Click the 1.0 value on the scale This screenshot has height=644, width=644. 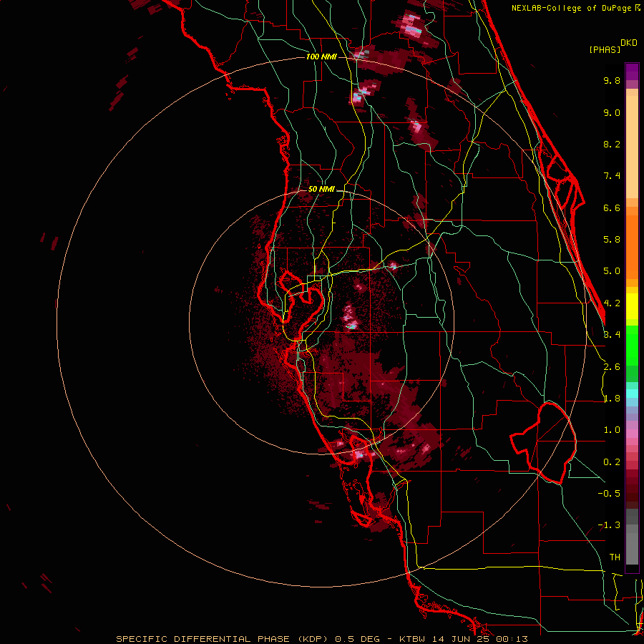612,430
